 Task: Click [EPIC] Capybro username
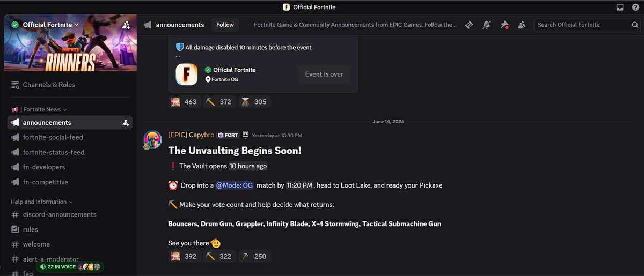[191, 135]
